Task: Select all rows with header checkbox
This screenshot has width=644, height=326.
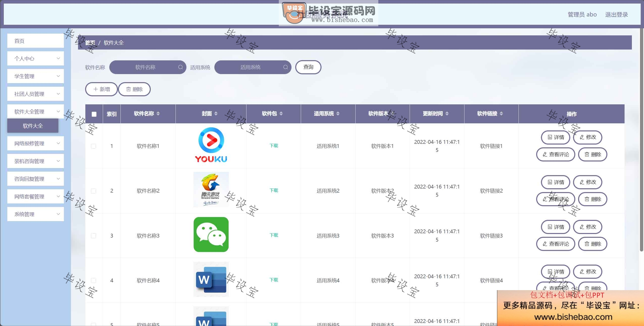Action: pyautogui.click(x=94, y=114)
